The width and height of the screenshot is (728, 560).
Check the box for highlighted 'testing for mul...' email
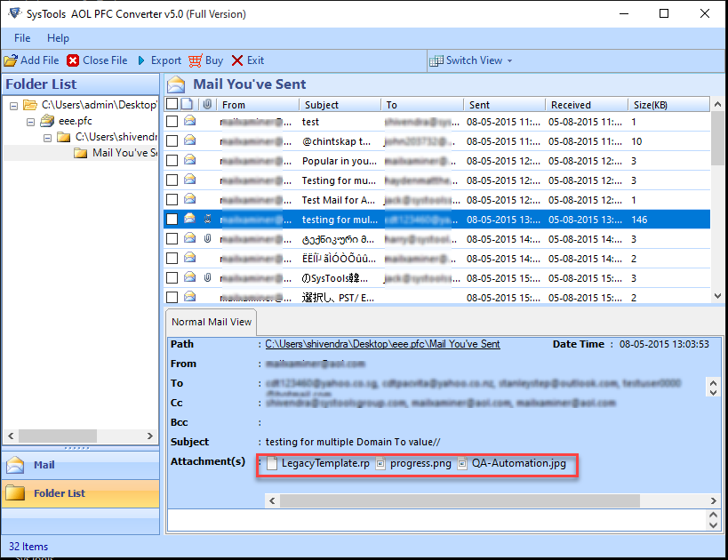[x=172, y=219]
